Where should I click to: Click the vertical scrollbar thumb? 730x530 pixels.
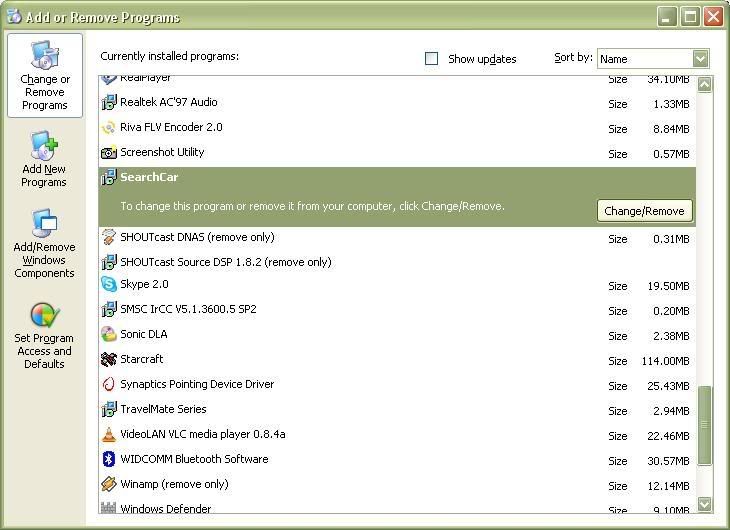[704, 425]
